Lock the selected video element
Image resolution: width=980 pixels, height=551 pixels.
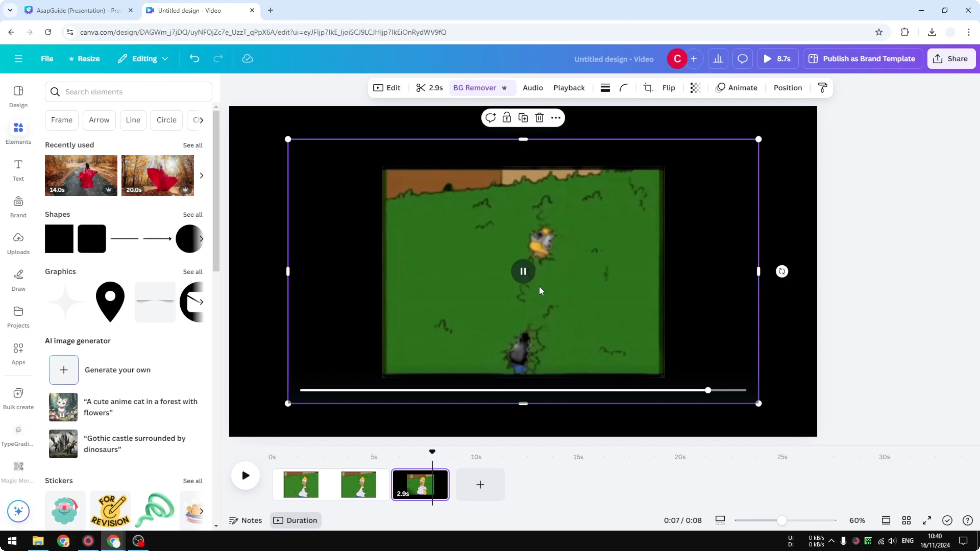[x=507, y=118]
